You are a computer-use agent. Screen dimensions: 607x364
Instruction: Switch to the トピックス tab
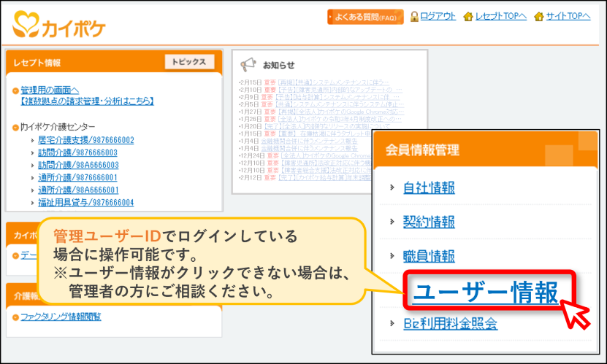coord(189,62)
